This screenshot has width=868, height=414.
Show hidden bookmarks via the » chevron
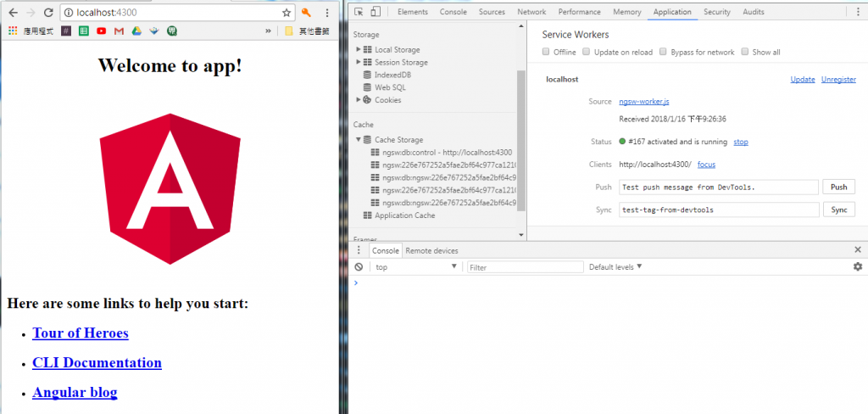pyautogui.click(x=269, y=31)
